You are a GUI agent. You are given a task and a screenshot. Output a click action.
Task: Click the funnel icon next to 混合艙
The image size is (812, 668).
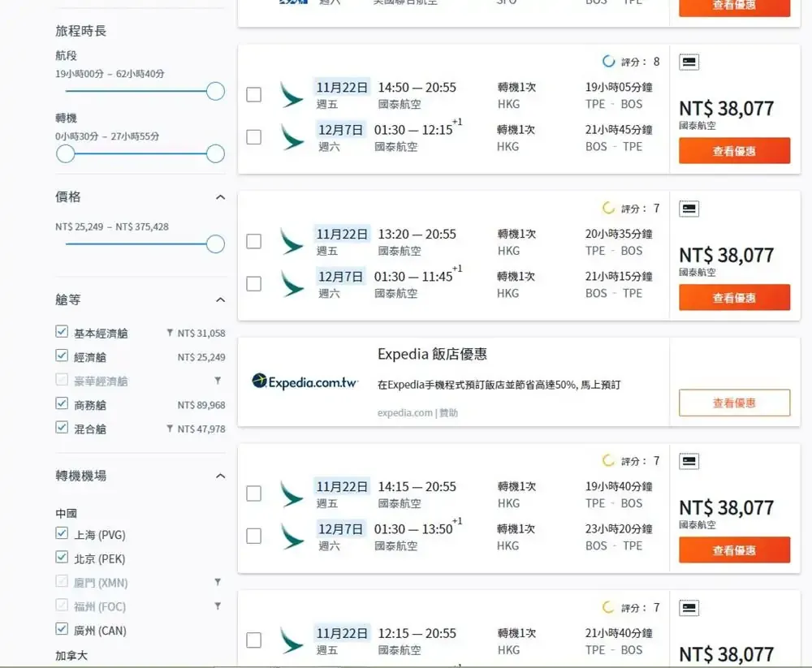point(170,429)
